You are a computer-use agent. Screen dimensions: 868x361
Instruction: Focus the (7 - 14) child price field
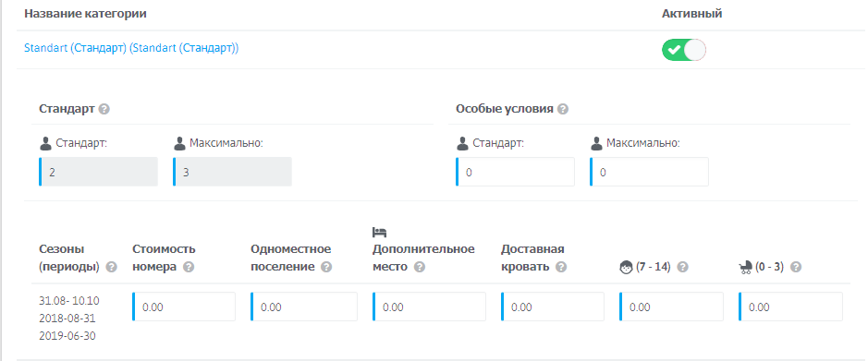(671, 307)
